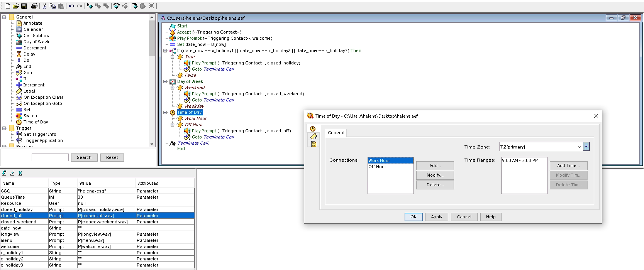Select the annotation notes icon in dialog
This screenshot has width=644, height=270.
coord(313,144)
